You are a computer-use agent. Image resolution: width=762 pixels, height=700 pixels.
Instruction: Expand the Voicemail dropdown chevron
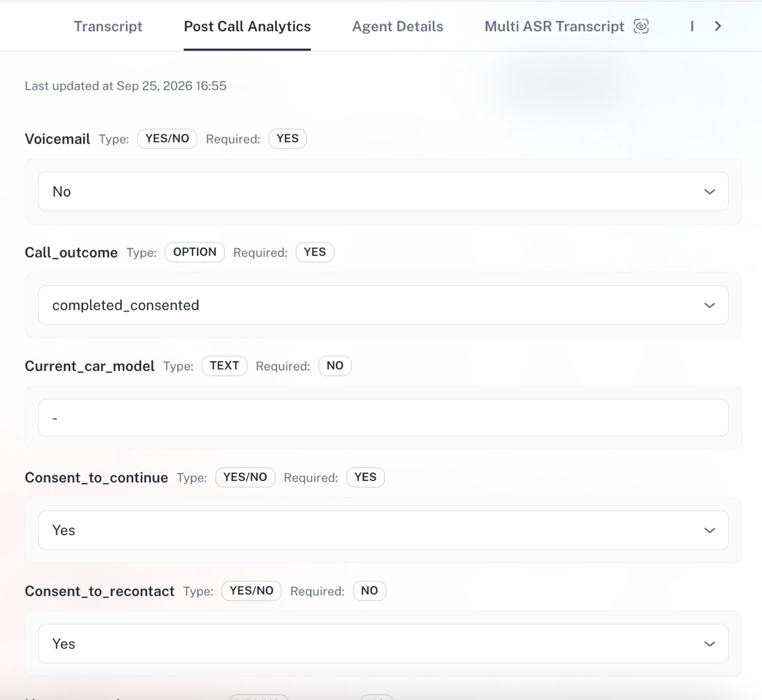point(709,191)
